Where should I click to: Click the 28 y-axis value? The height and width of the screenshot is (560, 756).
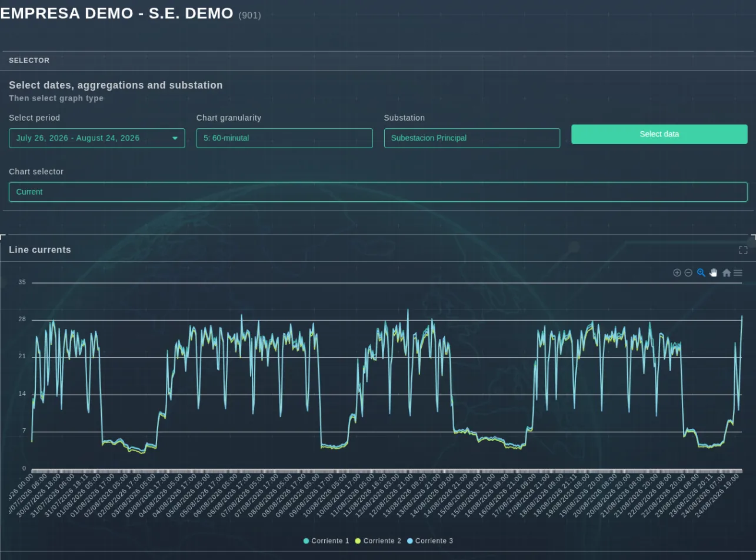22,319
